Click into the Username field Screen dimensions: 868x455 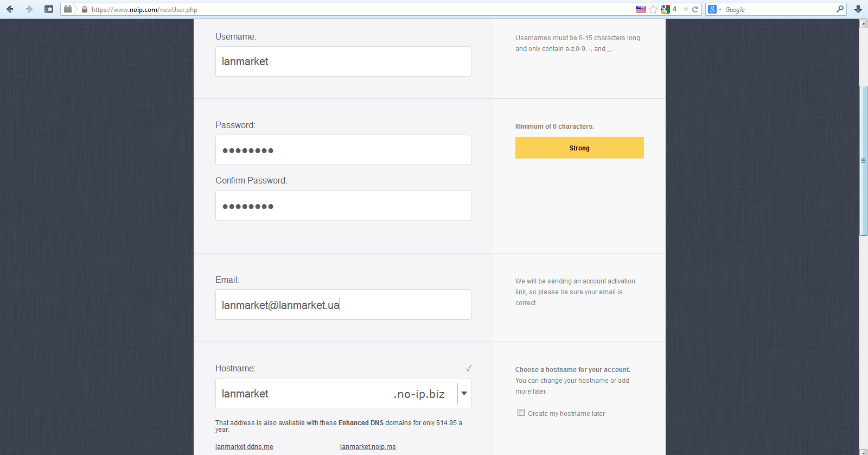click(x=343, y=61)
